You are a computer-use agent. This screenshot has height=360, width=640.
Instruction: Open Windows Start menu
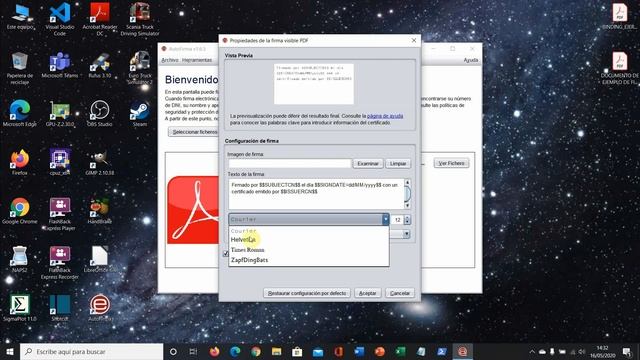point(10,351)
